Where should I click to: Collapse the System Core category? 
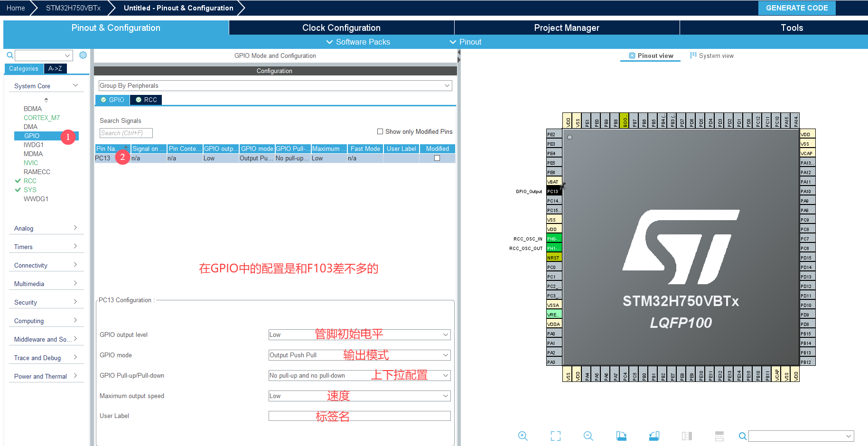point(46,86)
